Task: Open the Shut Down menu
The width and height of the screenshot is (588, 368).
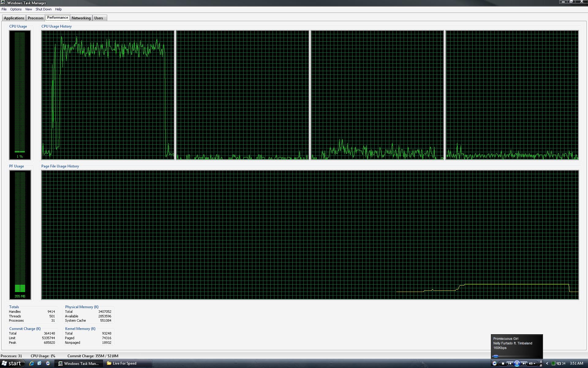Action: [43, 9]
